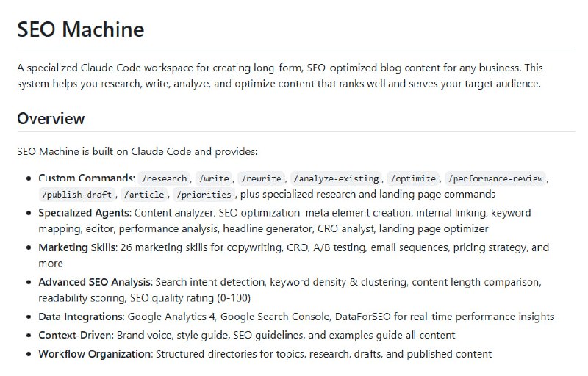This screenshot has width=588, height=376.
Task: Click the /publish-draft command code tag
Action: point(77,195)
